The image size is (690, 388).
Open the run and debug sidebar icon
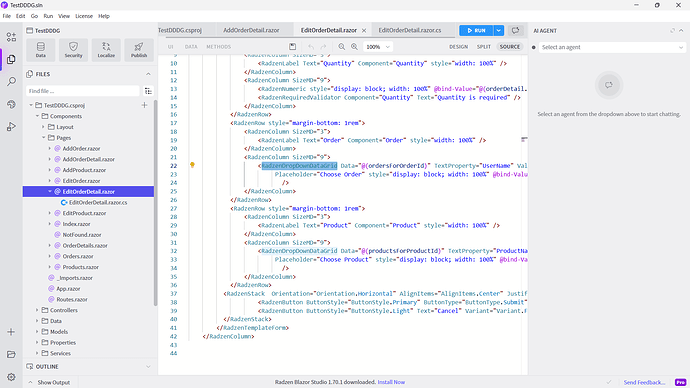point(11,127)
